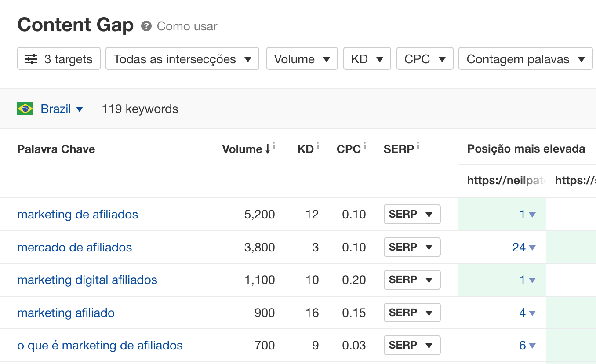The height and width of the screenshot is (364, 596).
Task: Click the Brazil flag icon
Action: point(25,109)
